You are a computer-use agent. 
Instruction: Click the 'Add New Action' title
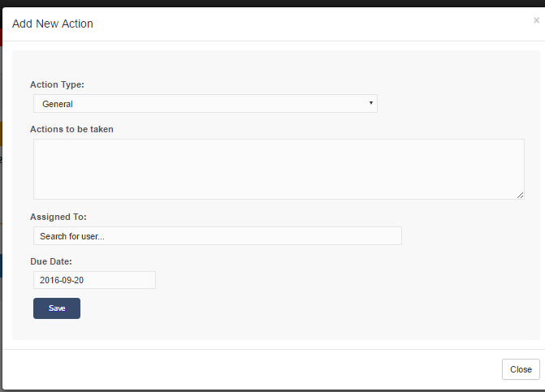(x=53, y=24)
